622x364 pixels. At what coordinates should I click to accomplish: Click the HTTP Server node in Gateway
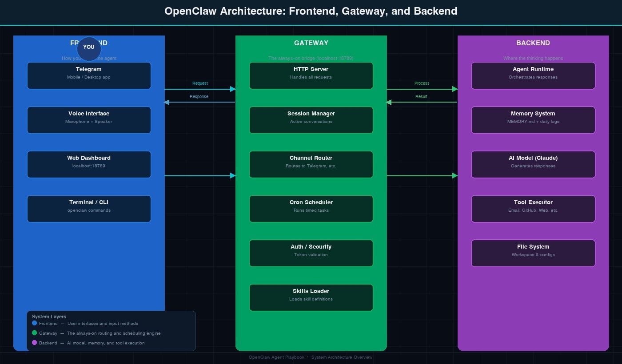click(311, 75)
